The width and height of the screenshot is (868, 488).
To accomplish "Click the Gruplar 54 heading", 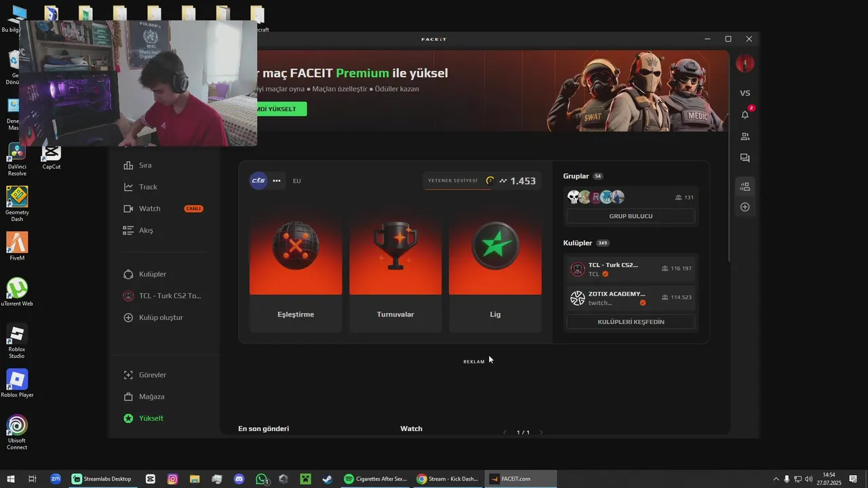I will [x=583, y=176].
